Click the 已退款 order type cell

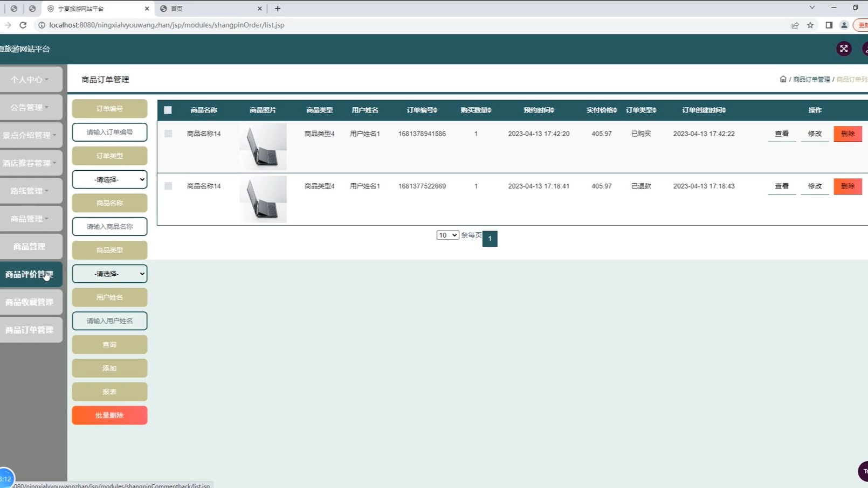[641, 186]
